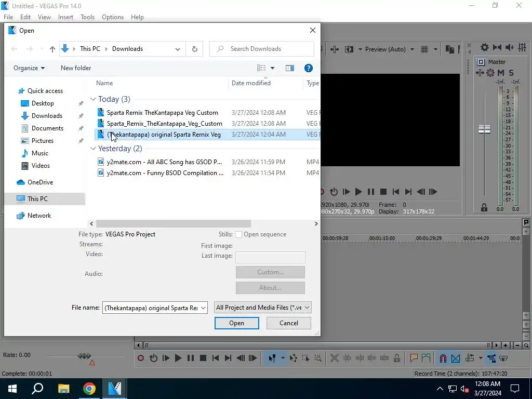Screen dimensions: 532x399
Task: Open Mixing Console faders icon
Action: 522,47
